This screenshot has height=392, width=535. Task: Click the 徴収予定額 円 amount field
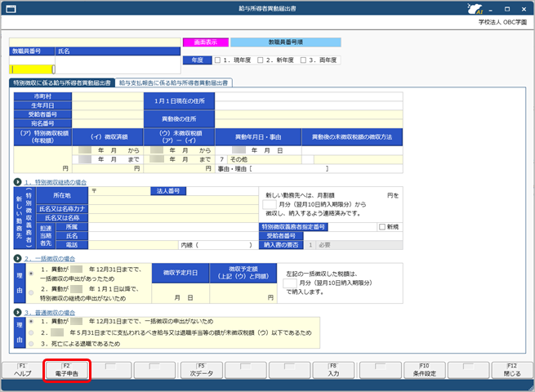click(x=243, y=293)
